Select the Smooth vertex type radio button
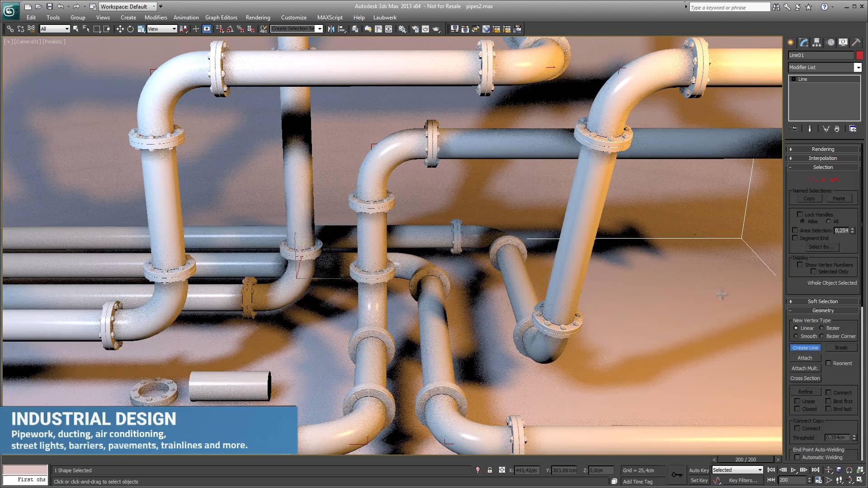Screen dimensions: 868x488 tap(796, 336)
